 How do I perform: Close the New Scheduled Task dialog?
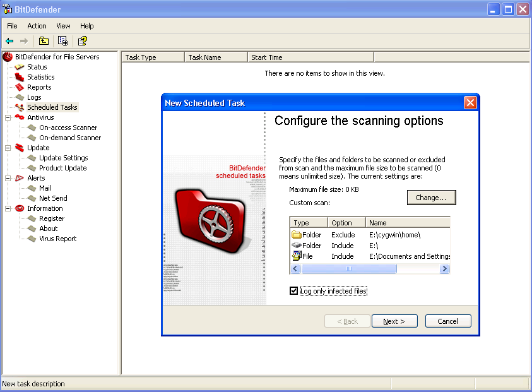(470, 102)
